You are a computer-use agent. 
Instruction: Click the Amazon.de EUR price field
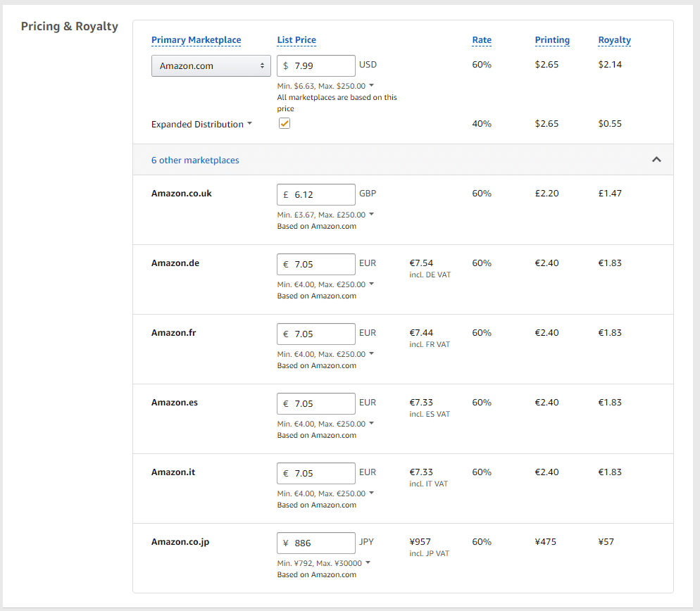(316, 264)
